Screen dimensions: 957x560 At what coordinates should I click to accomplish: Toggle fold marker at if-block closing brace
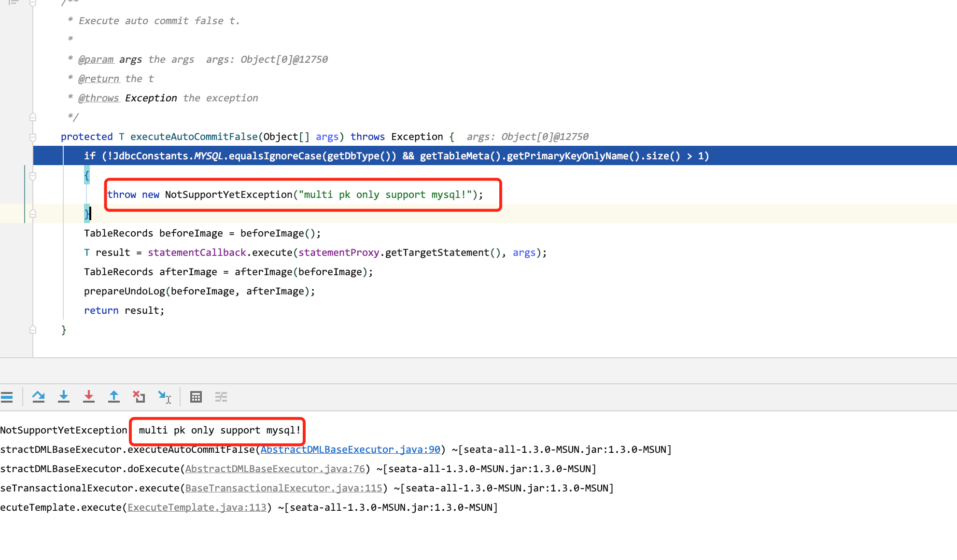pyautogui.click(x=33, y=214)
